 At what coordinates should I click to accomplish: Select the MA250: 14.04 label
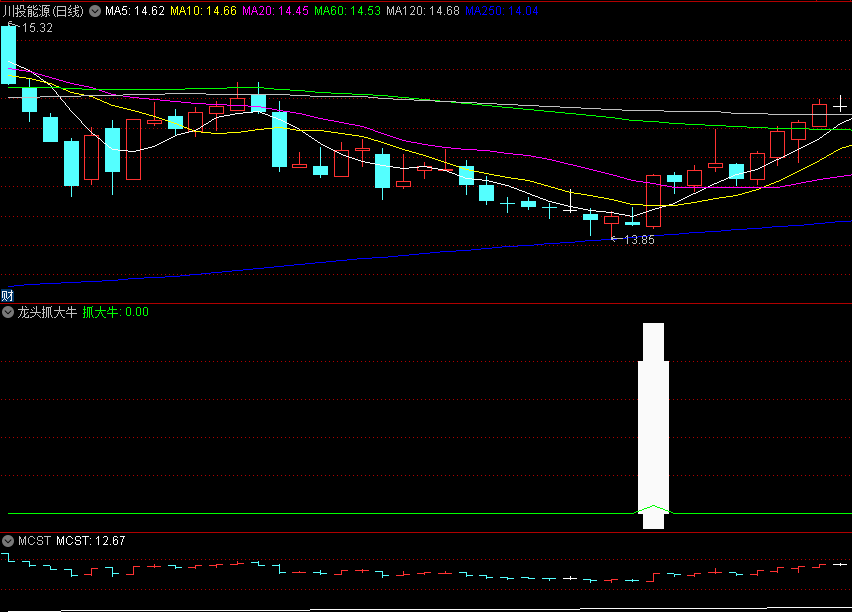coord(502,11)
